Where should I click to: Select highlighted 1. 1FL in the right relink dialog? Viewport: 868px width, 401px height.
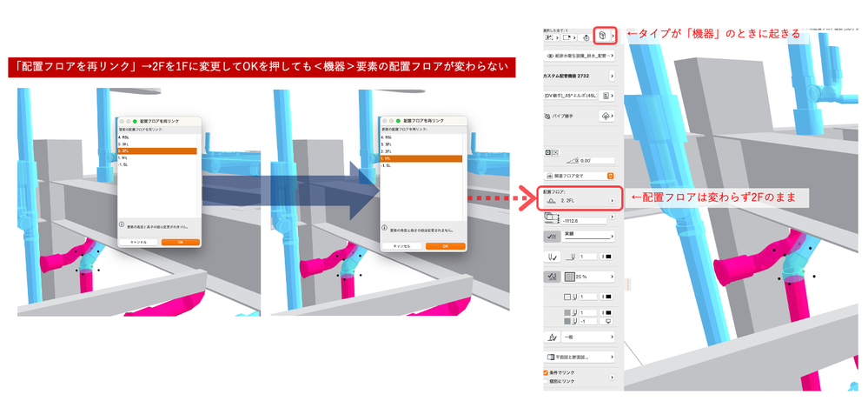coord(421,158)
